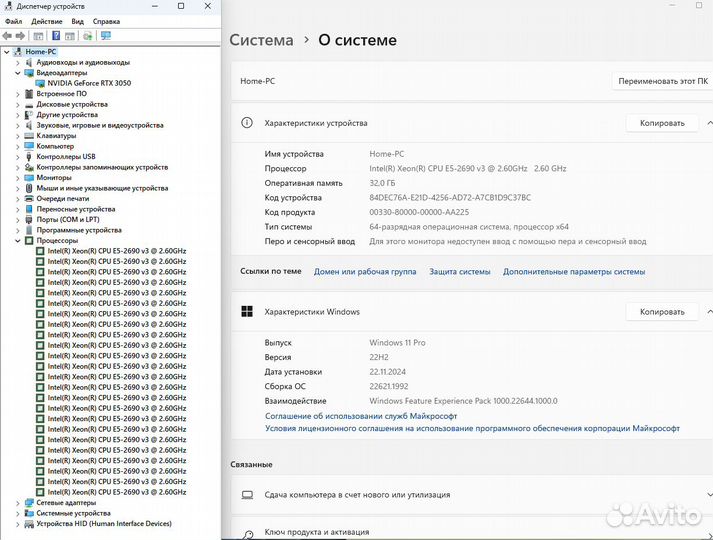Click the Update driver toolbar icon with green arrow

88,36
